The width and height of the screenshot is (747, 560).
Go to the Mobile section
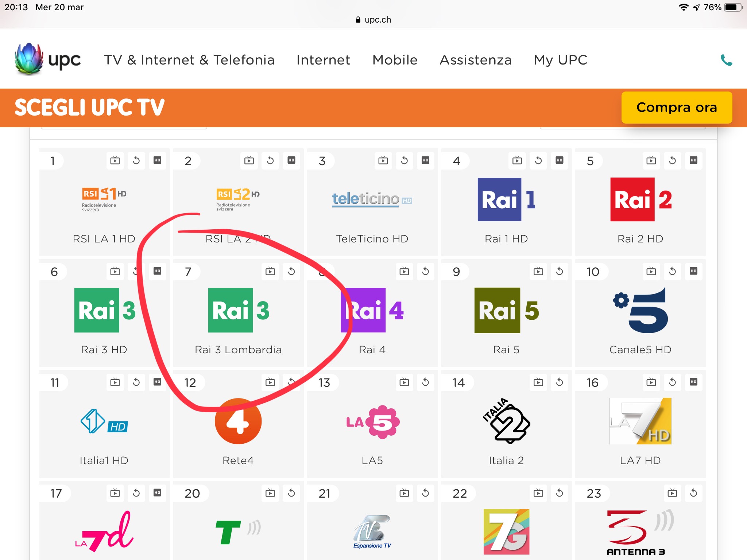pyautogui.click(x=395, y=60)
